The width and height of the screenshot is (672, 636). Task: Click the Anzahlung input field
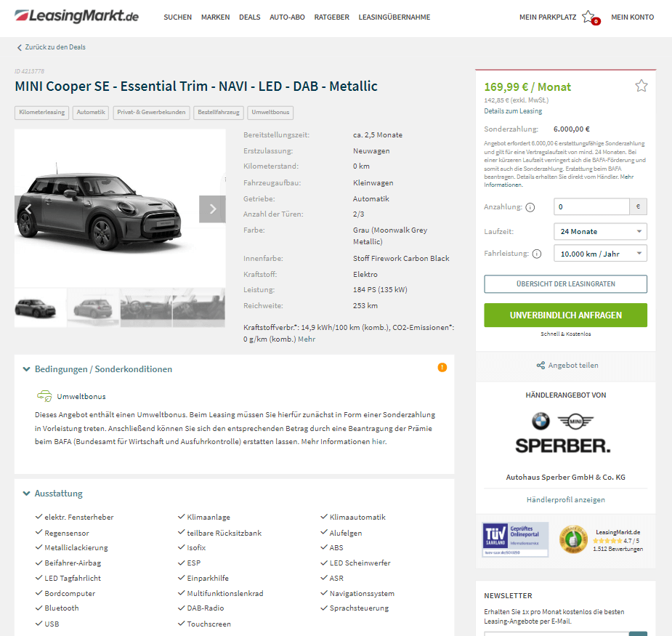coord(591,206)
